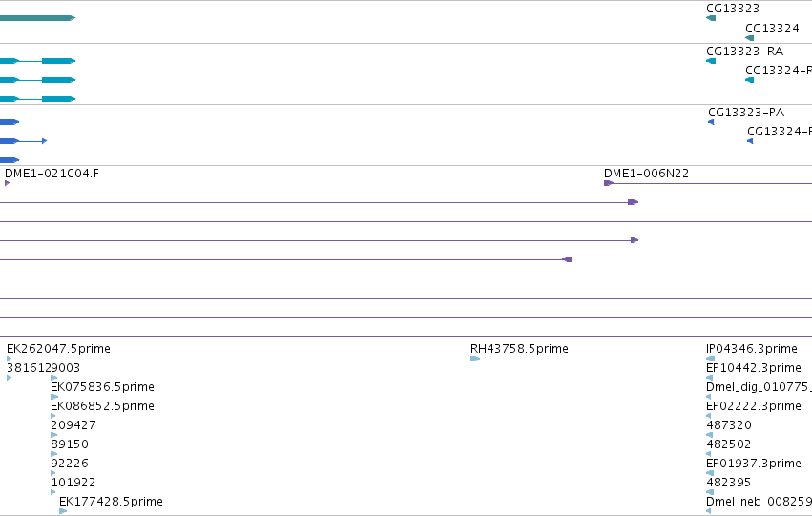Click the CG13323-RA transcript arrow

711,61
